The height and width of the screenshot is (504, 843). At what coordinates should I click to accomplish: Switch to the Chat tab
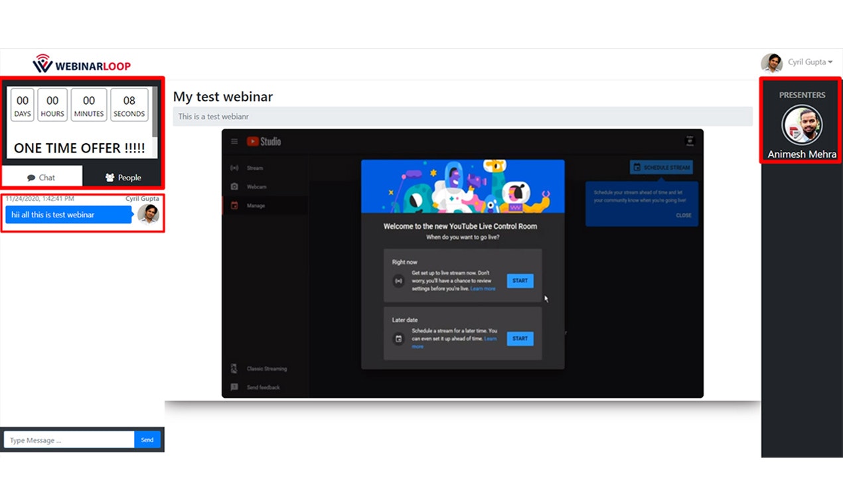[41, 177]
